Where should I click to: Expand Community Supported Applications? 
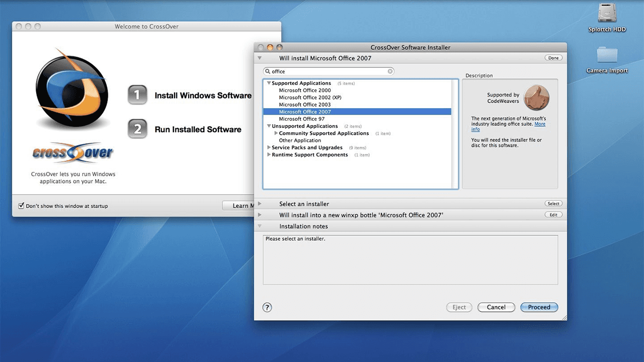[276, 133]
